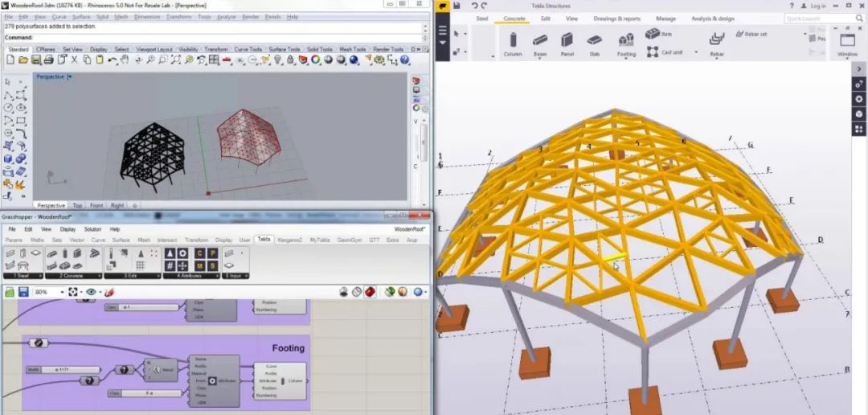The width and height of the screenshot is (868, 415).
Task: Click the Log in link in Tekla
Action: (813, 6)
